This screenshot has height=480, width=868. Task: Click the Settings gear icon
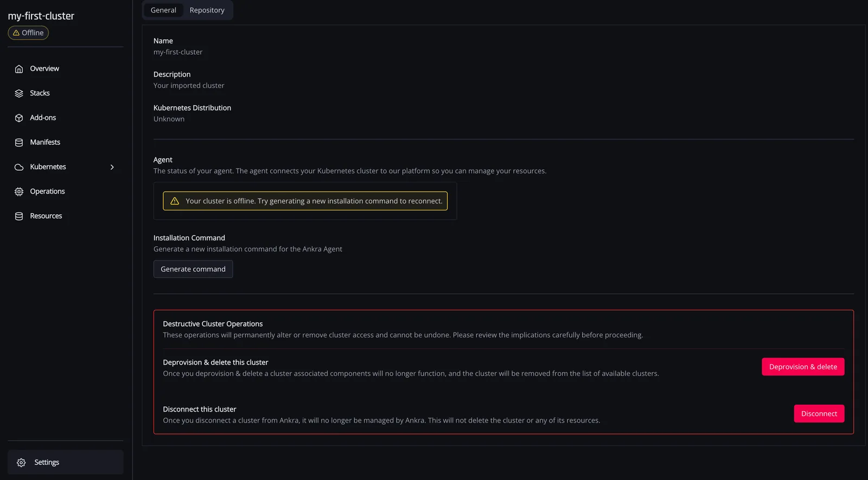pyautogui.click(x=21, y=463)
